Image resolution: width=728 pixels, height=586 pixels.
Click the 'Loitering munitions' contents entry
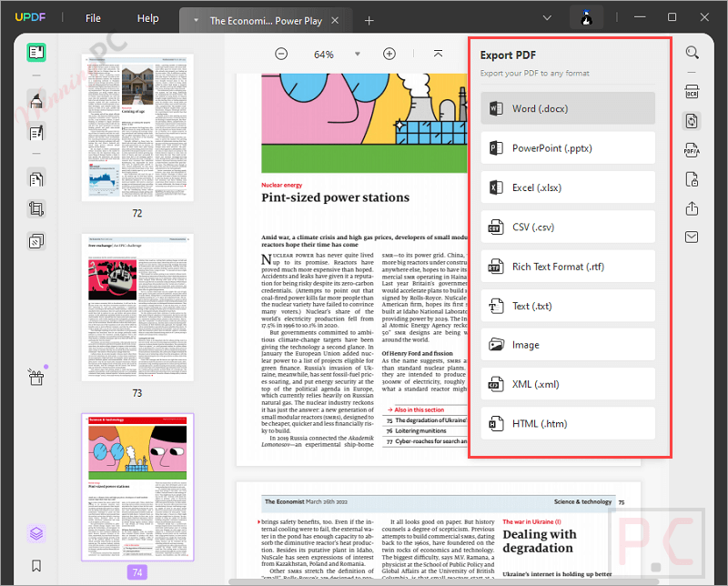420,431
